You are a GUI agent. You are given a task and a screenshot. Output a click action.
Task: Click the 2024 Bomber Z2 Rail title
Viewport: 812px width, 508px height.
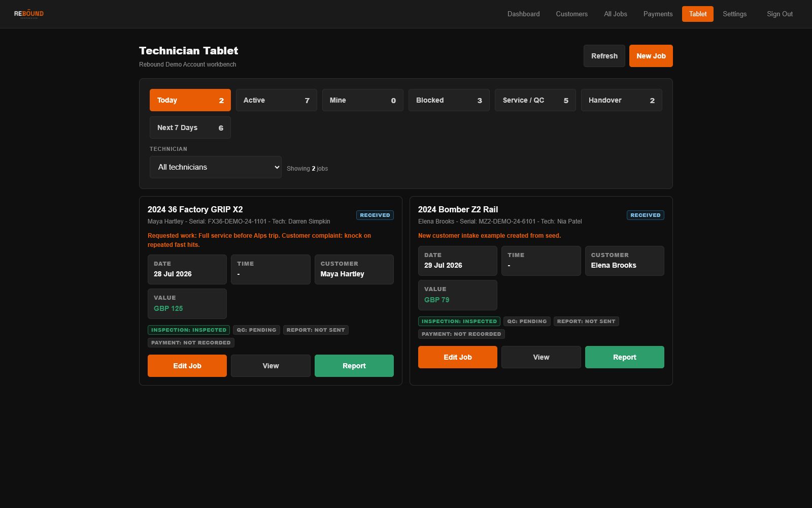458,209
